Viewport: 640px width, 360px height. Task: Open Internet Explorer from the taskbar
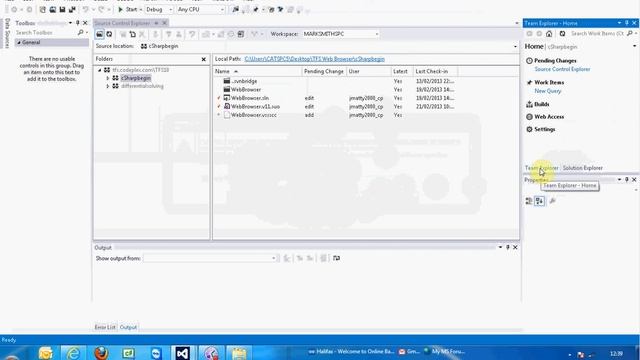coord(73,353)
